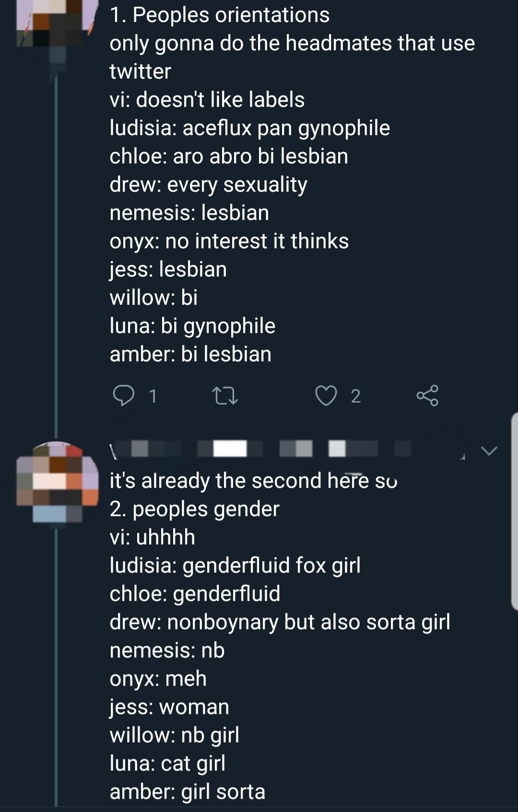Image resolution: width=518 pixels, height=812 pixels.
Task: Like the tweet with the heart icon
Action: click(326, 396)
